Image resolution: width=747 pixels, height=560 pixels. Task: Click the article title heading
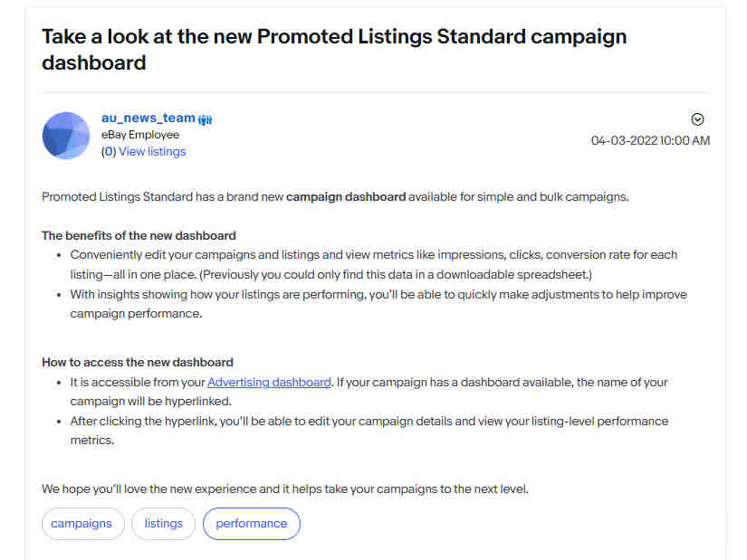[334, 50]
